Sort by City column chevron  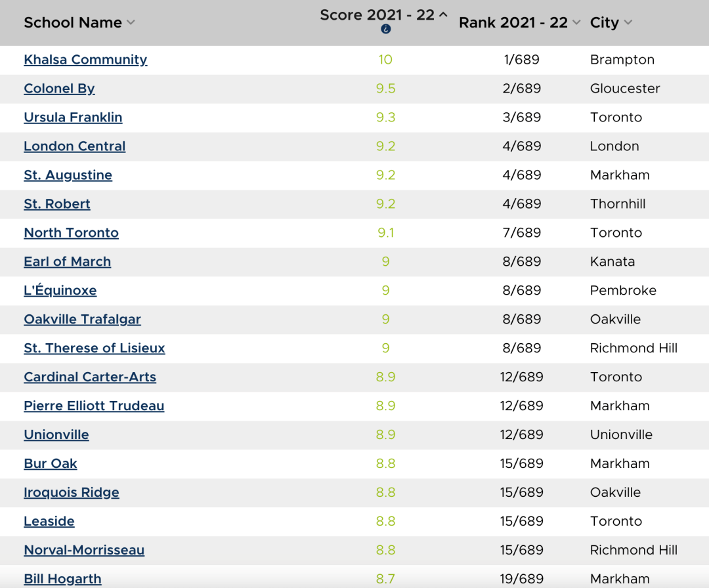pos(628,22)
